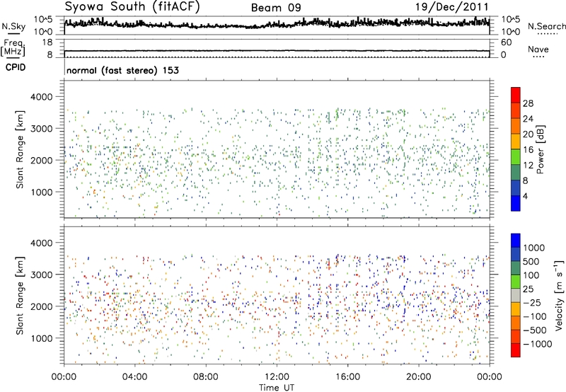Click the 'Velocity [m s-1]' colorbar label

tap(559, 295)
